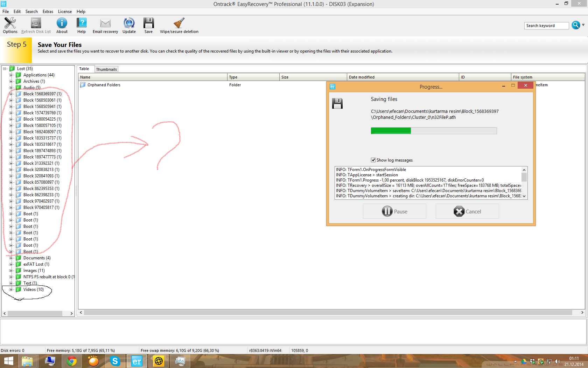Image resolution: width=588 pixels, height=368 pixels.
Task: Sort by Size column header
Action: (x=313, y=77)
